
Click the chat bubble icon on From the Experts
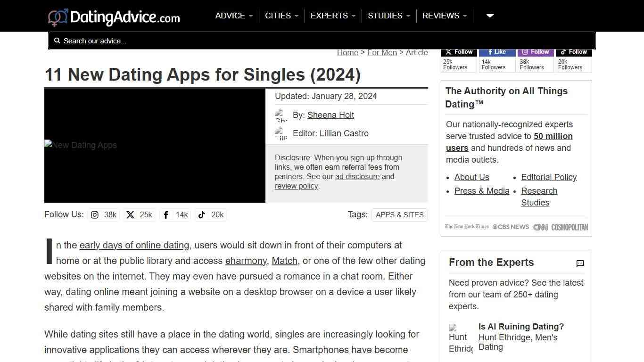580,263
